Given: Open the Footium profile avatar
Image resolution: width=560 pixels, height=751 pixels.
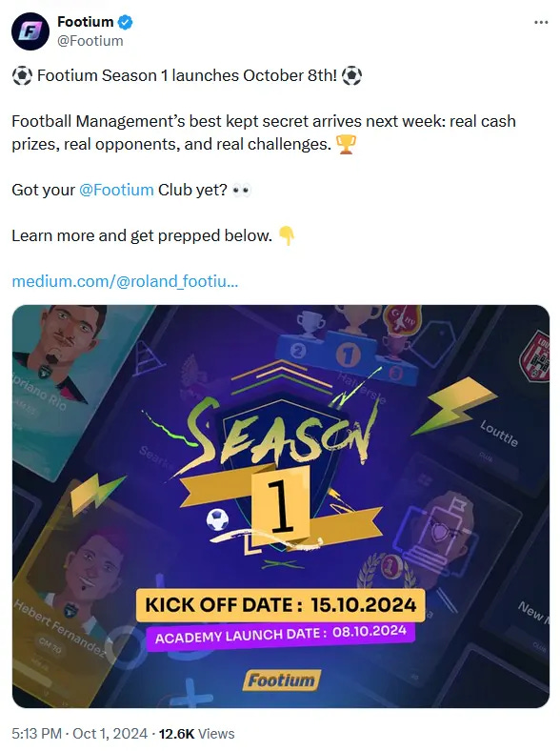Looking at the screenshot, I should pos(30,31).
